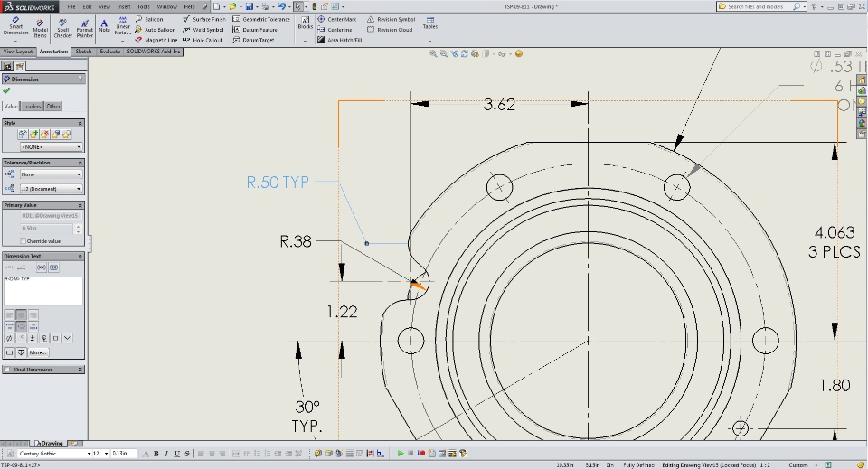Select the Smart Dimension tool
Screen dimensions: 868x469
pos(15,28)
